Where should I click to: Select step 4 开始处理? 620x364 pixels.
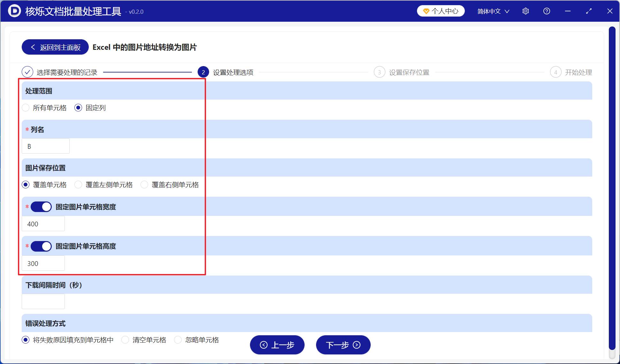click(x=571, y=72)
